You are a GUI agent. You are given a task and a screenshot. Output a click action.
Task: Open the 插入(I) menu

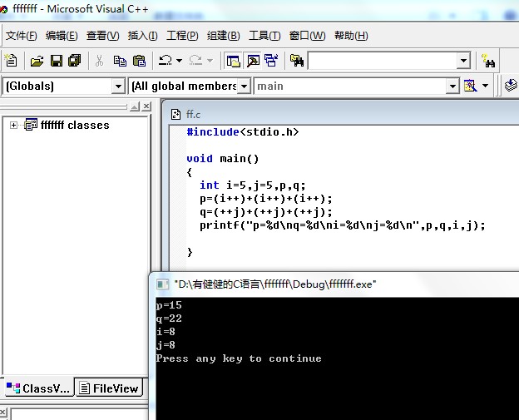point(143,36)
